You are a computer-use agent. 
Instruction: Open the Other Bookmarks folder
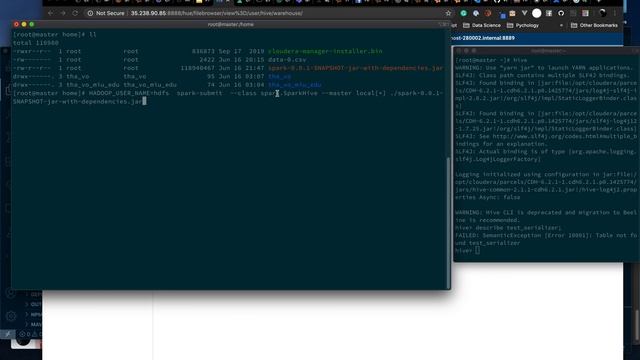594,25
